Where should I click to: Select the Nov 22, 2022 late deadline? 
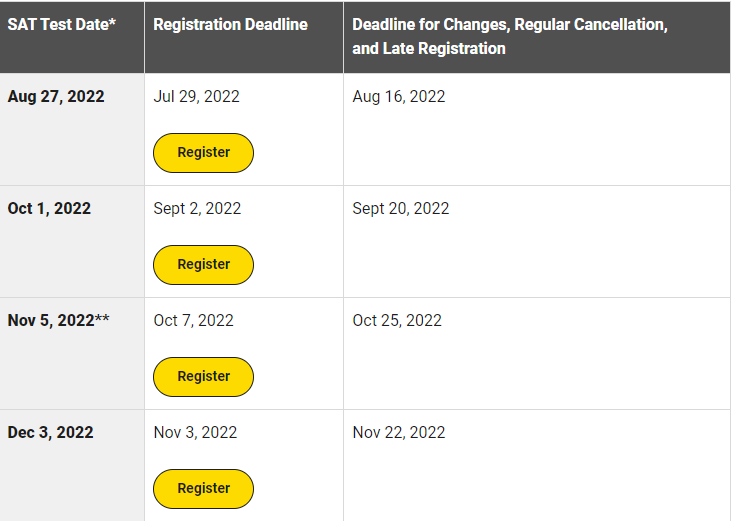point(399,433)
